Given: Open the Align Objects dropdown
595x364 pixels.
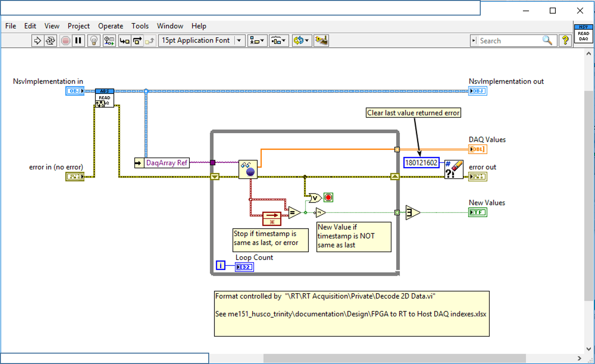Looking at the screenshot, I should point(257,40).
